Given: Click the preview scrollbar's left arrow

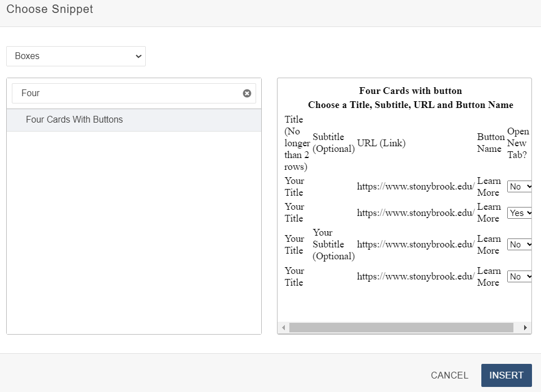Looking at the screenshot, I should (x=284, y=327).
